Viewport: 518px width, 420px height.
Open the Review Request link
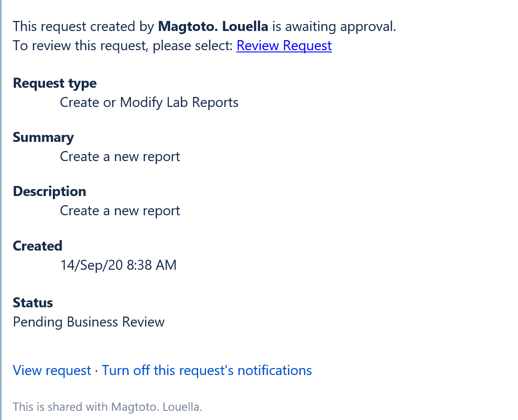[x=284, y=45]
